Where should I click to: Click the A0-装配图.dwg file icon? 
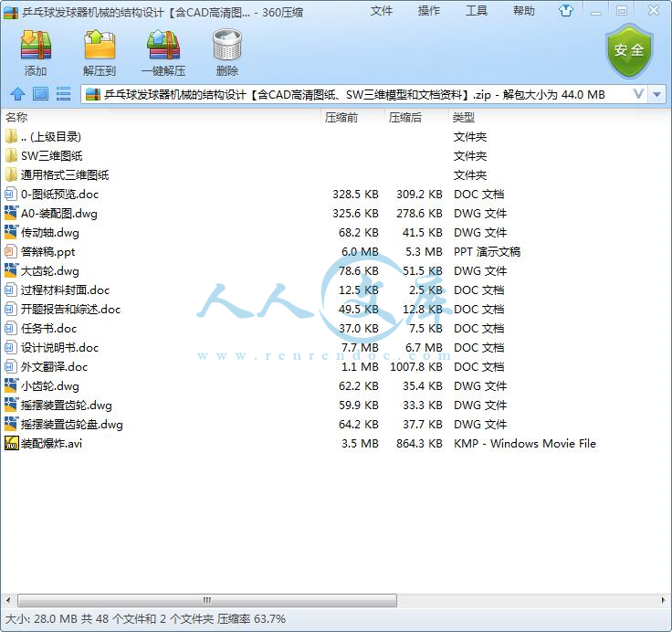pyautogui.click(x=11, y=213)
